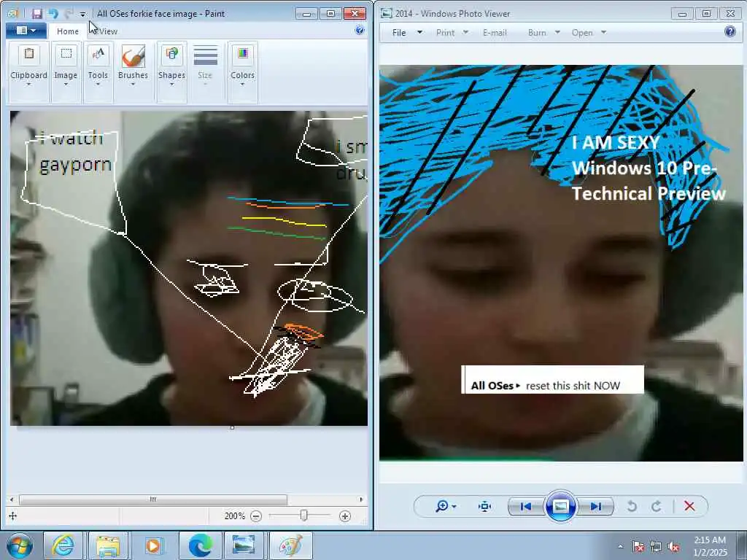
Task: Rotate photo counterclockwise in Photo Viewer
Action: click(x=632, y=506)
